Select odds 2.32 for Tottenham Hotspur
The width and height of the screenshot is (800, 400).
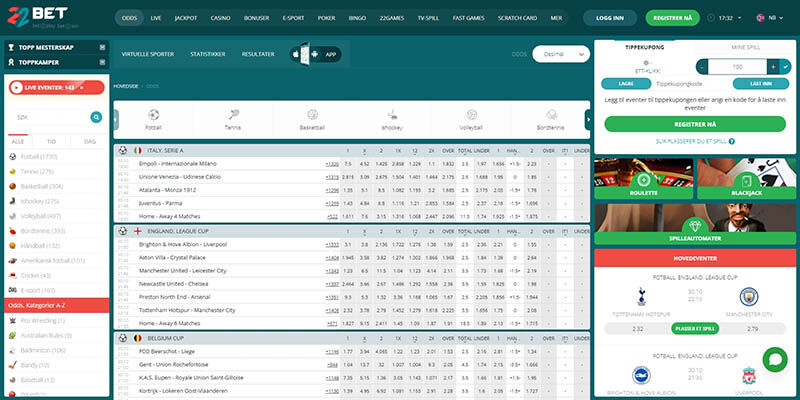(638, 329)
